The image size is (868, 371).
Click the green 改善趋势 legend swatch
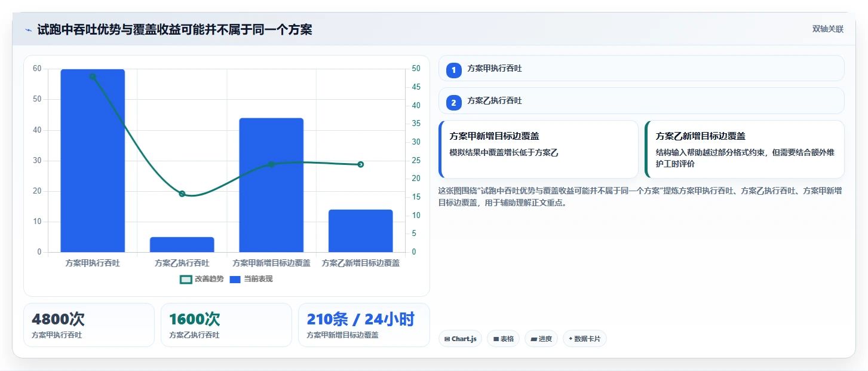point(186,279)
